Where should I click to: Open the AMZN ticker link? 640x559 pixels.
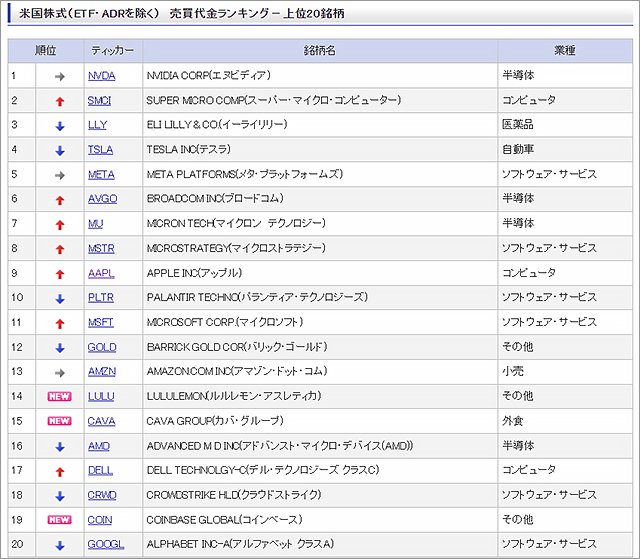(102, 372)
